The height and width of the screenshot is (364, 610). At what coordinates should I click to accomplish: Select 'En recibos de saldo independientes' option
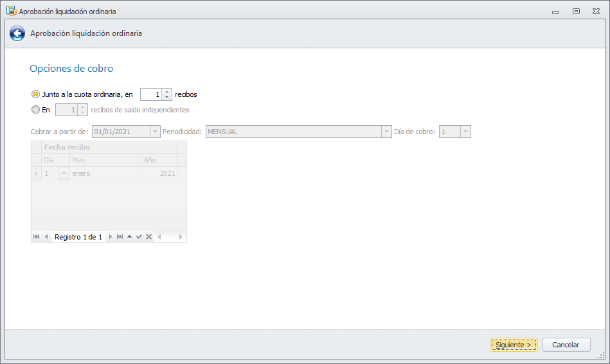[x=35, y=110]
